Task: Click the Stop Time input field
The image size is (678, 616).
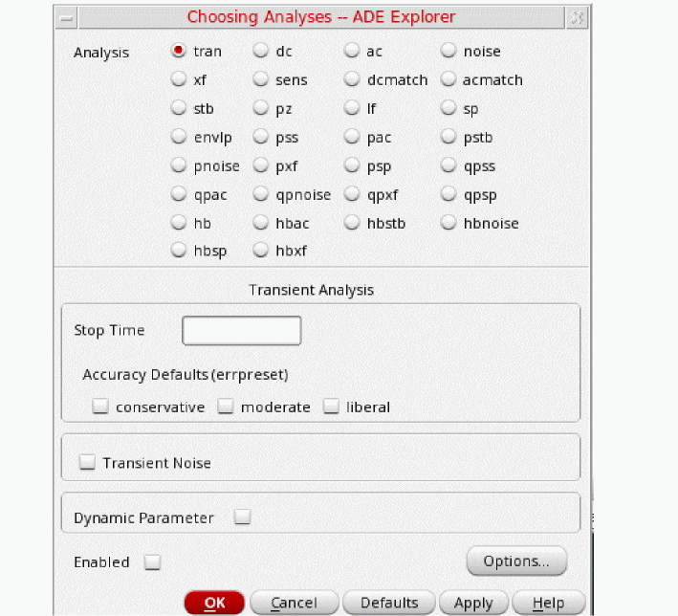Action: point(242,331)
